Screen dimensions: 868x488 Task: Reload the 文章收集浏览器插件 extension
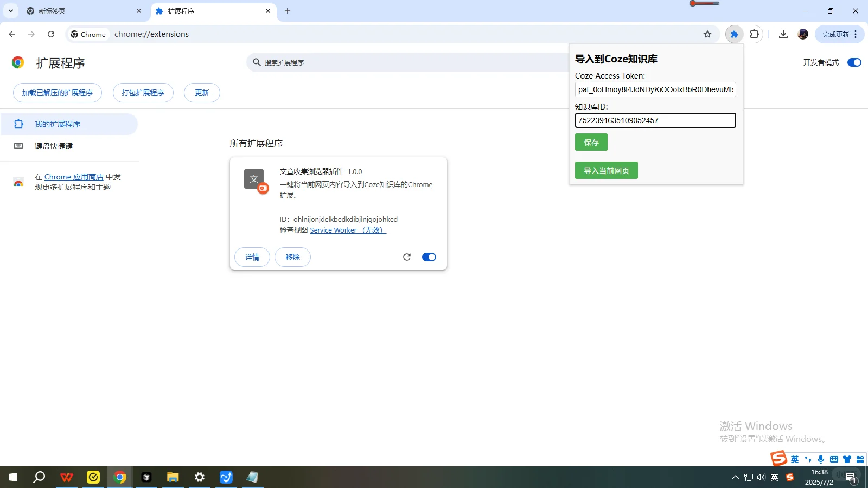(x=407, y=257)
